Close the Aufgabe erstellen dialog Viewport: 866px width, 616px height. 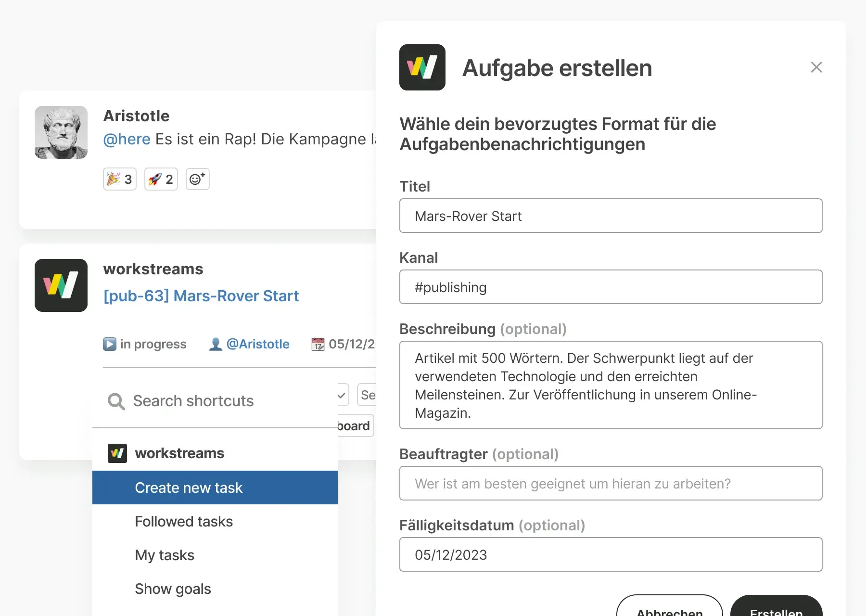click(x=816, y=67)
